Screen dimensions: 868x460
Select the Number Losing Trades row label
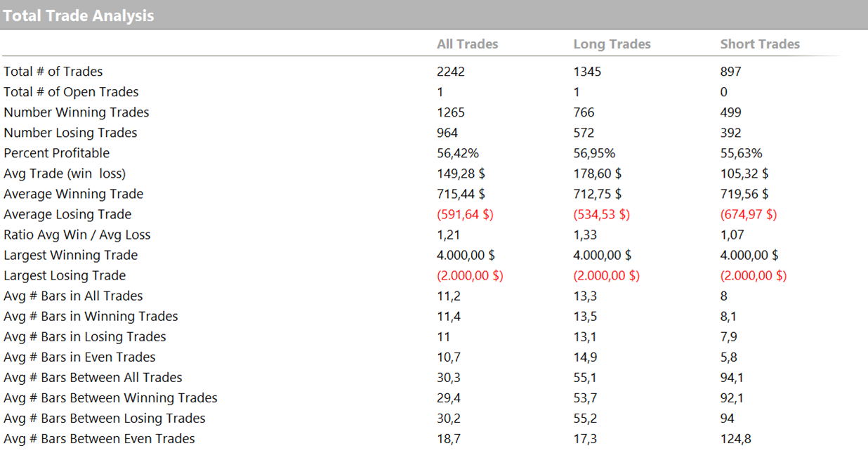[x=70, y=133]
